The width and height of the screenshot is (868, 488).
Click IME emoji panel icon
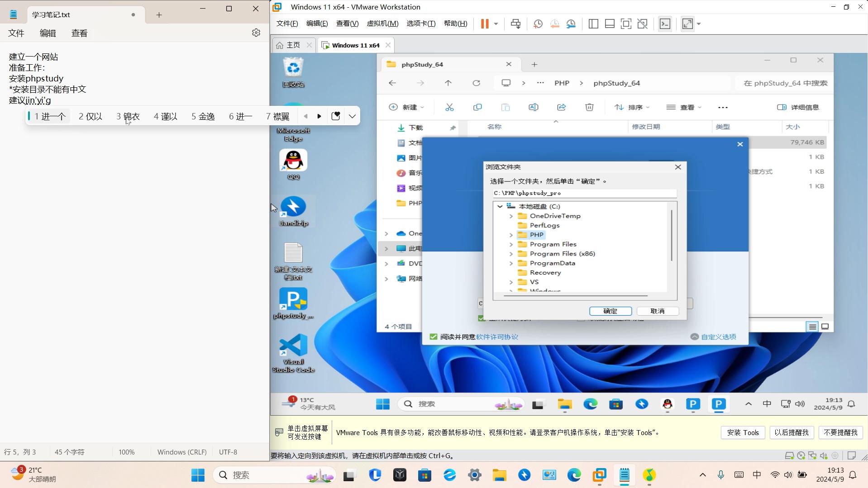pyautogui.click(x=336, y=116)
